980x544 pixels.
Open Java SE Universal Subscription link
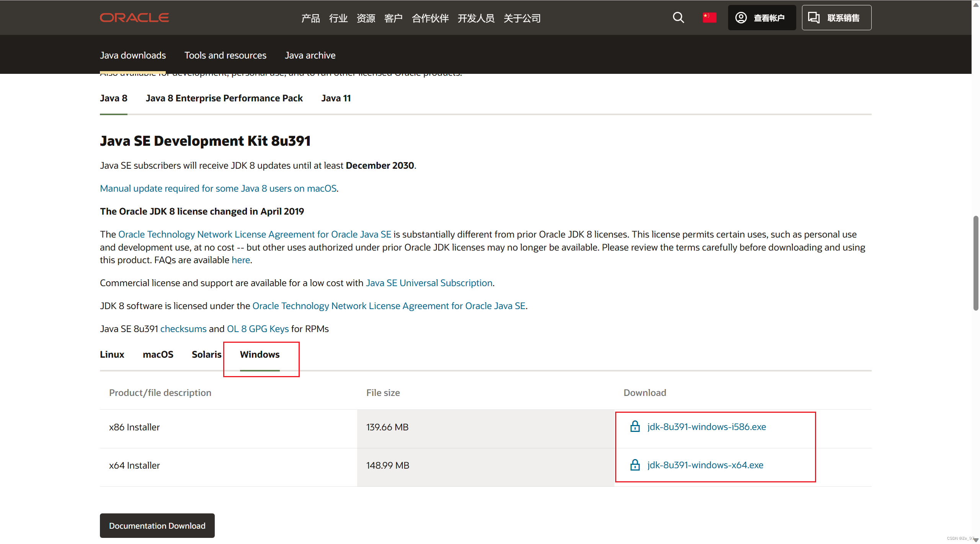pos(429,283)
